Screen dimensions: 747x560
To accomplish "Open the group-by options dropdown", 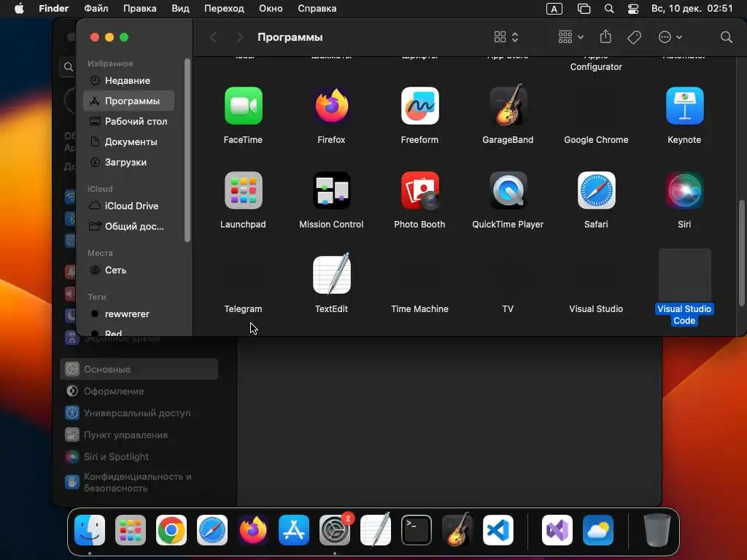I will coord(570,37).
